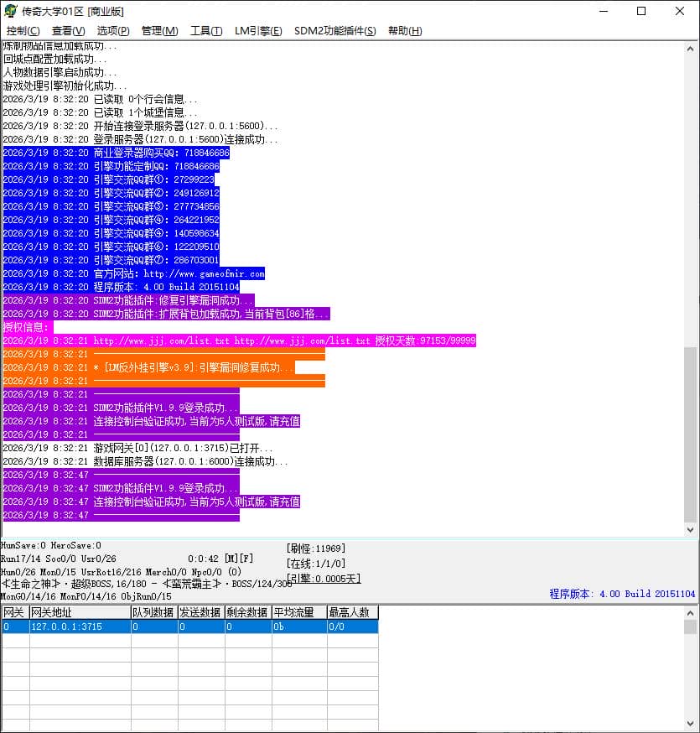Click log line 开始连接登录服务器(127.0.0.1:5600)
Viewport: 700px width, 733px height.
click(140, 126)
